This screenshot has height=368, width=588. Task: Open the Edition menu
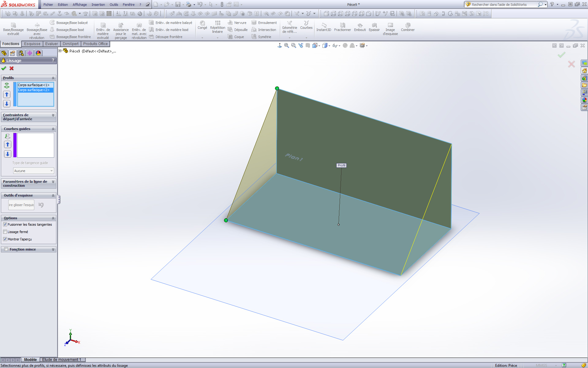point(63,5)
